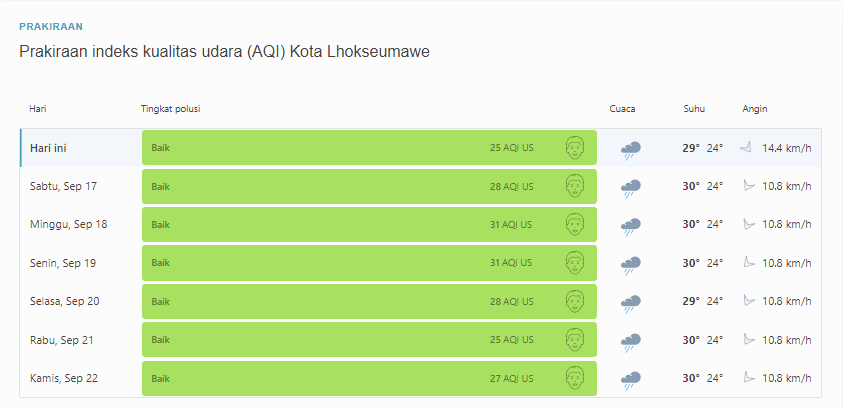Click the face icon in Senin, Sep 19 row

coord(575,262)
